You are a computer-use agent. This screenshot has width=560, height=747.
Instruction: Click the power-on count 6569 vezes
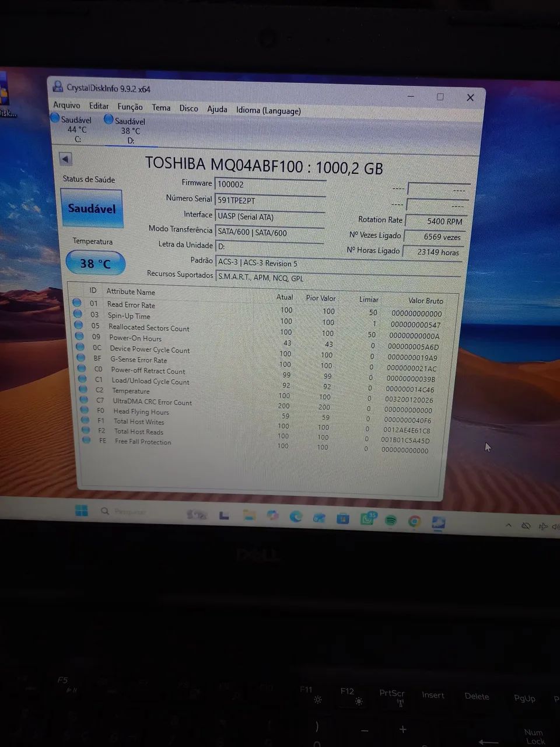pos(435,237)
